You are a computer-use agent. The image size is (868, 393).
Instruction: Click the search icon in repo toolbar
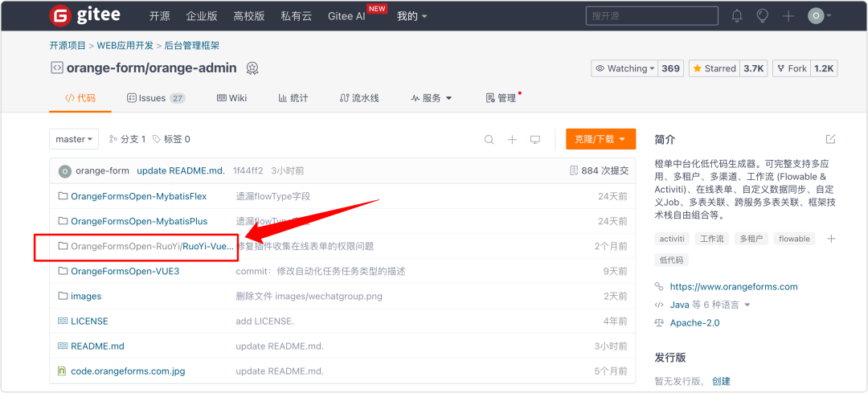[x=489, y=140]
